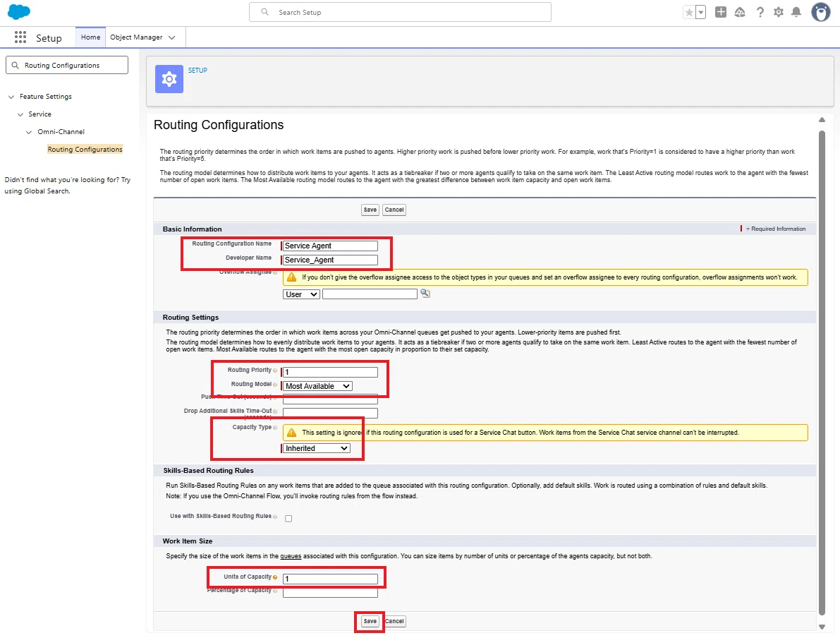Click the Units of Capacity help icon

tap(275, 577)
